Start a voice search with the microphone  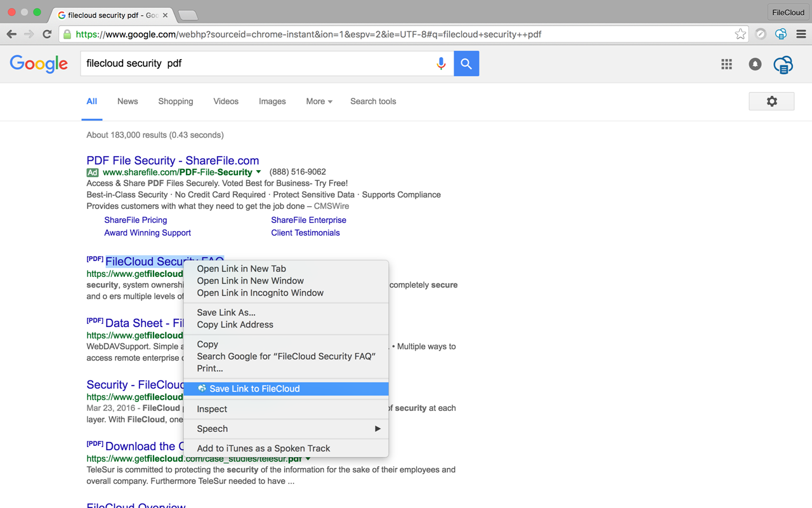(441, 63)
